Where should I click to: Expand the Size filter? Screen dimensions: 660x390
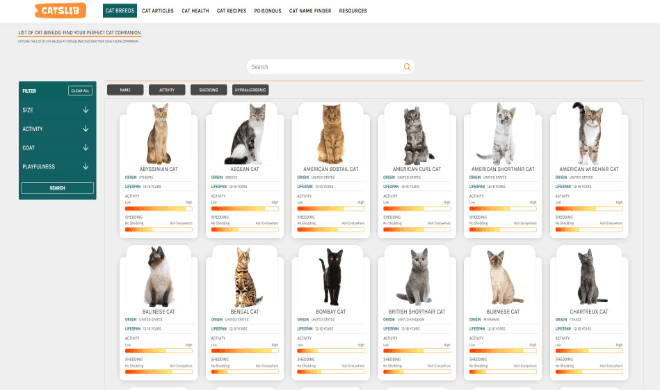56,110
